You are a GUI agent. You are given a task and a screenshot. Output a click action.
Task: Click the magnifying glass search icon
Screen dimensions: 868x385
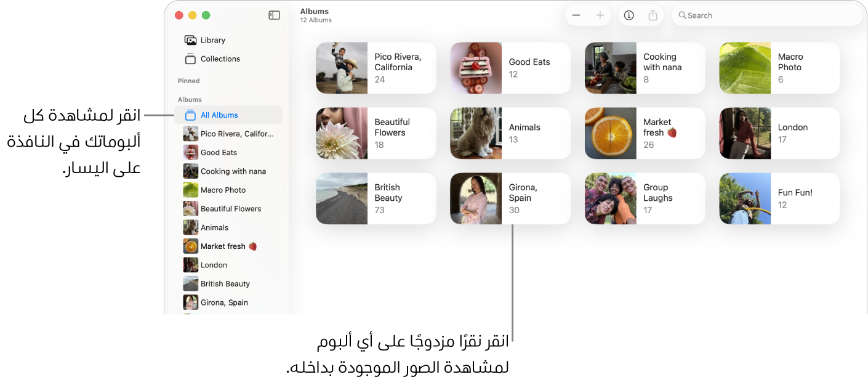click(x=682, y=15)
